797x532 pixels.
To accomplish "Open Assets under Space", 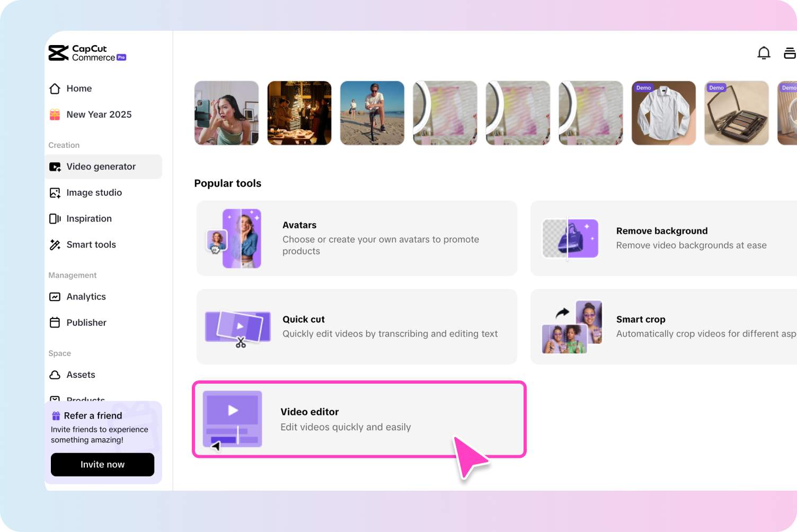I will pyautogui.click(x=81, y=375).
